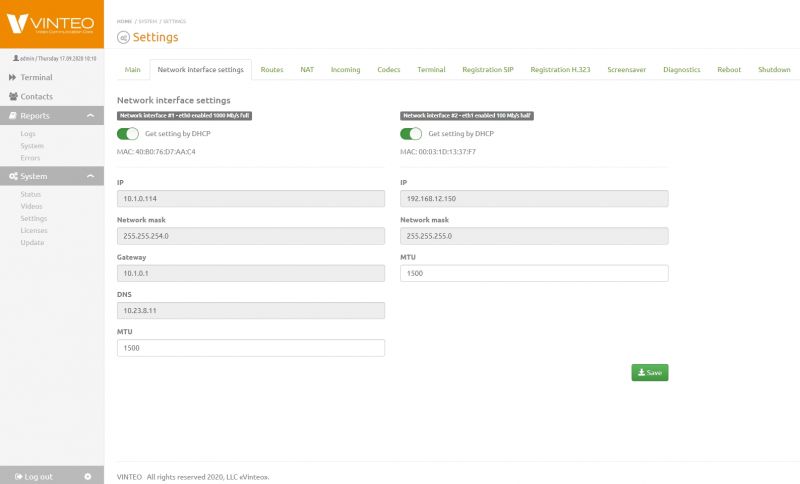
Task: Open the Screensaver tab
Action: pyautogui.click(x=627, y=69)
